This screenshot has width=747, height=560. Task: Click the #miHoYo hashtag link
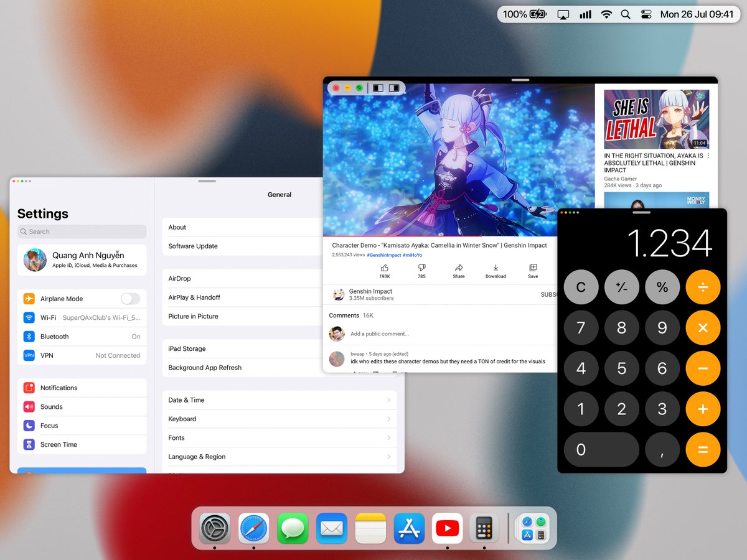[412, 255]
